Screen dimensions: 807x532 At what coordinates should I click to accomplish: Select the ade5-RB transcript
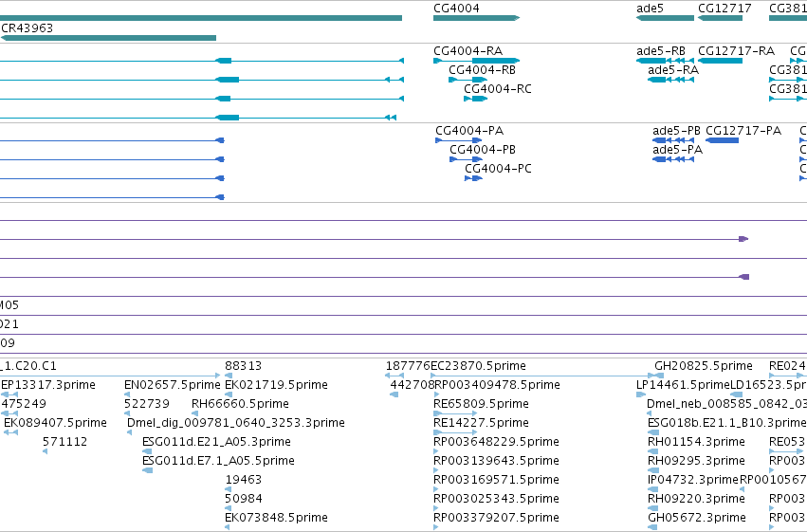pos(665,61)
